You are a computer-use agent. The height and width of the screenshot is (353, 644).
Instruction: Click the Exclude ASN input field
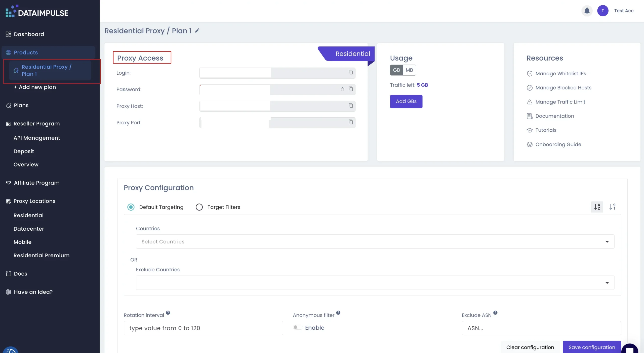(541, 328)
